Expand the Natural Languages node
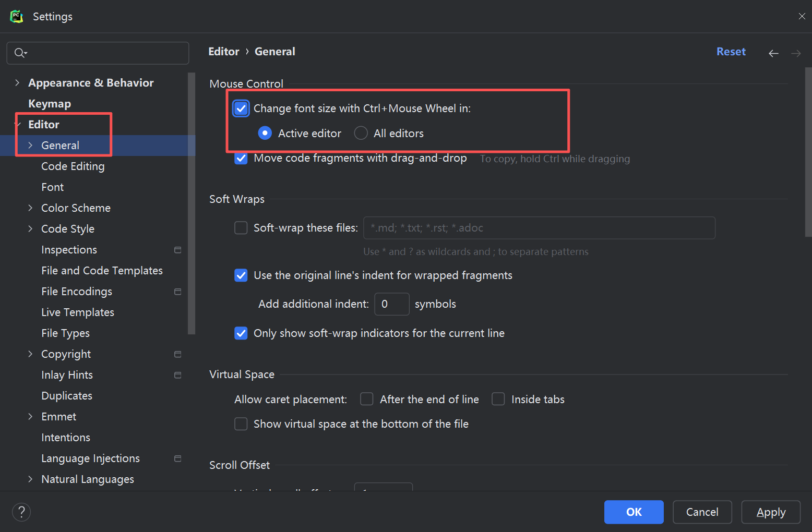 [x=30, y=479]
